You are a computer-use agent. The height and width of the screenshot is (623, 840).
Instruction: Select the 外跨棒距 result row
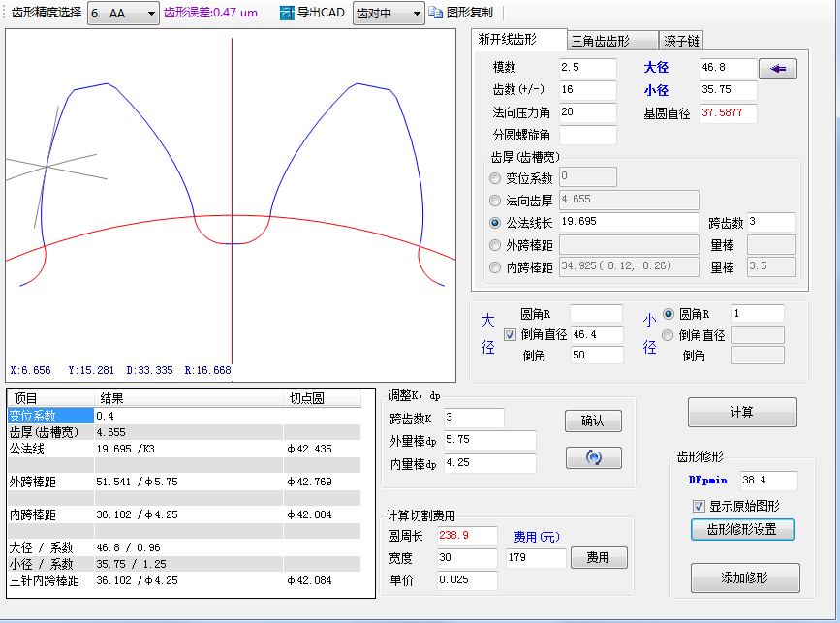(x=184, y=482)
